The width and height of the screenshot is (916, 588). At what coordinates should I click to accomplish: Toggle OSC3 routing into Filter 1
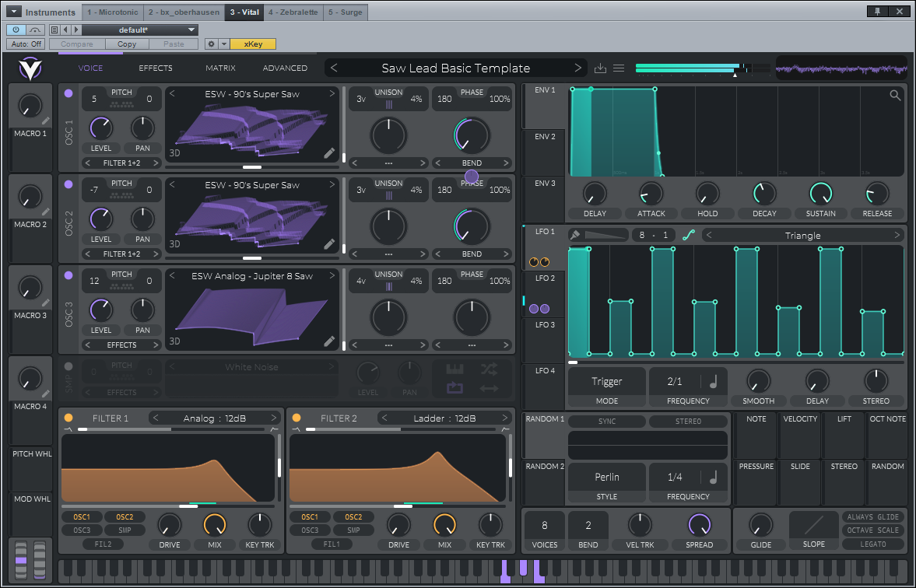click(82, 530)
